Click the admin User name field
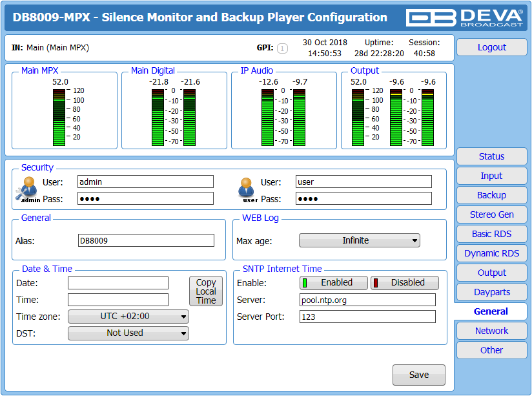Viewport: 532px width, 396px height. 145,182
